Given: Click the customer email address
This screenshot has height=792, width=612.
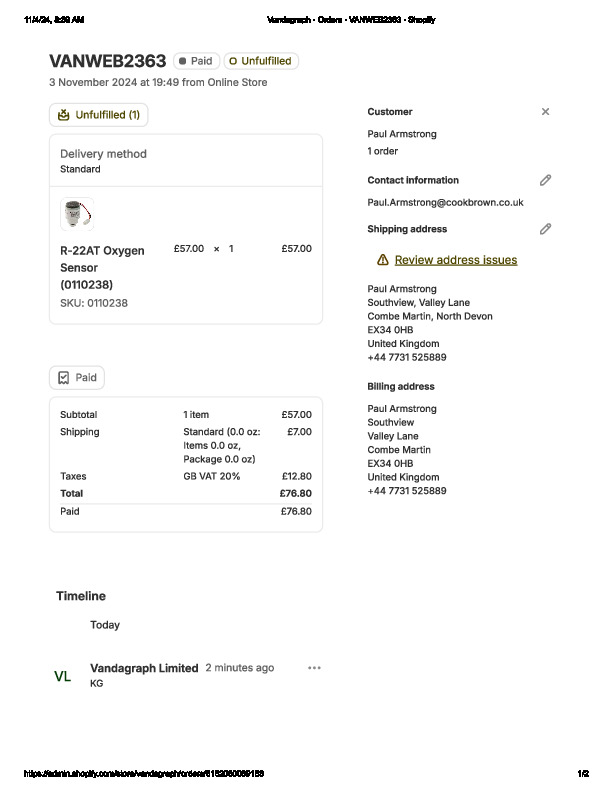Looking at the screenshot, I should coord(445,202).
